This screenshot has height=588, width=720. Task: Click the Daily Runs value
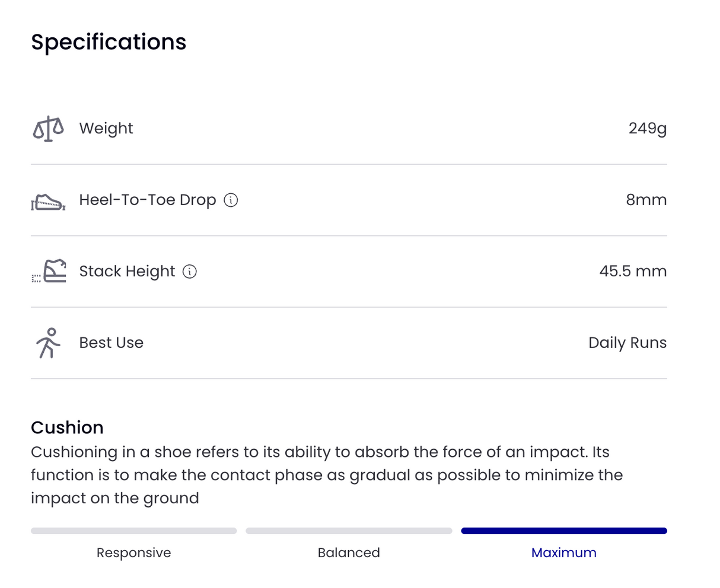tap(627, 343)
